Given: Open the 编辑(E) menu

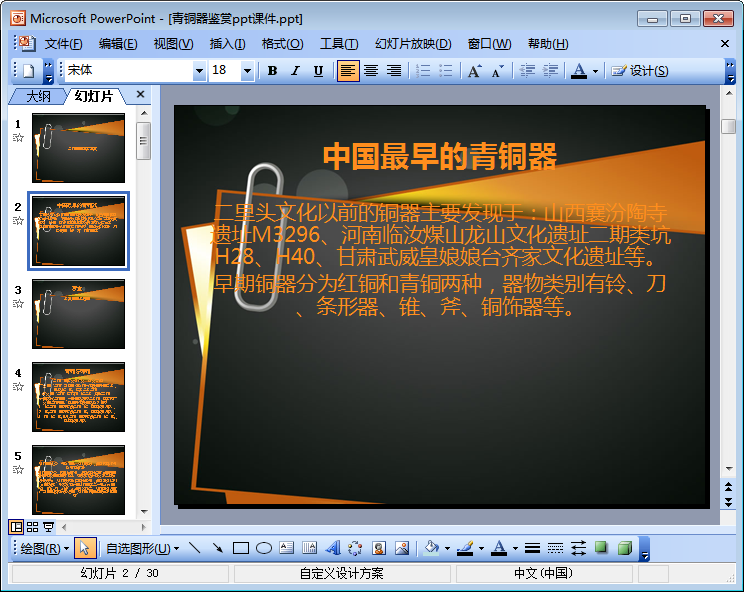Looking at the screenshot, I should [x=118, y=44].
